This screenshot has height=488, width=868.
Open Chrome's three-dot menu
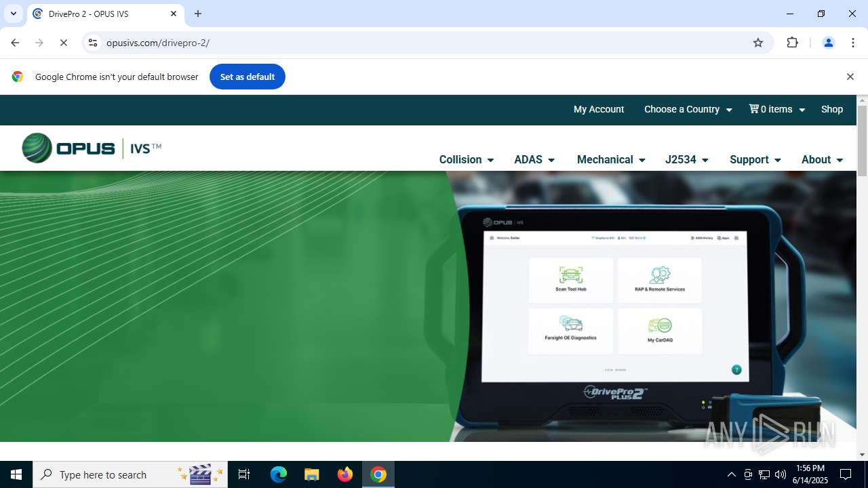[853, 43]
